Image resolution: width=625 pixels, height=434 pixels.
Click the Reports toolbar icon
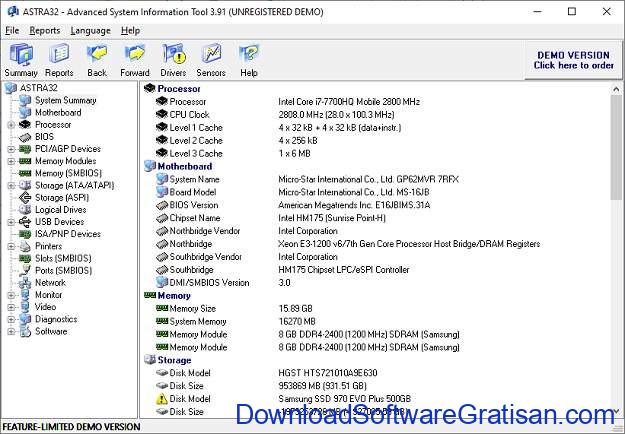click(x=59, y=60)
